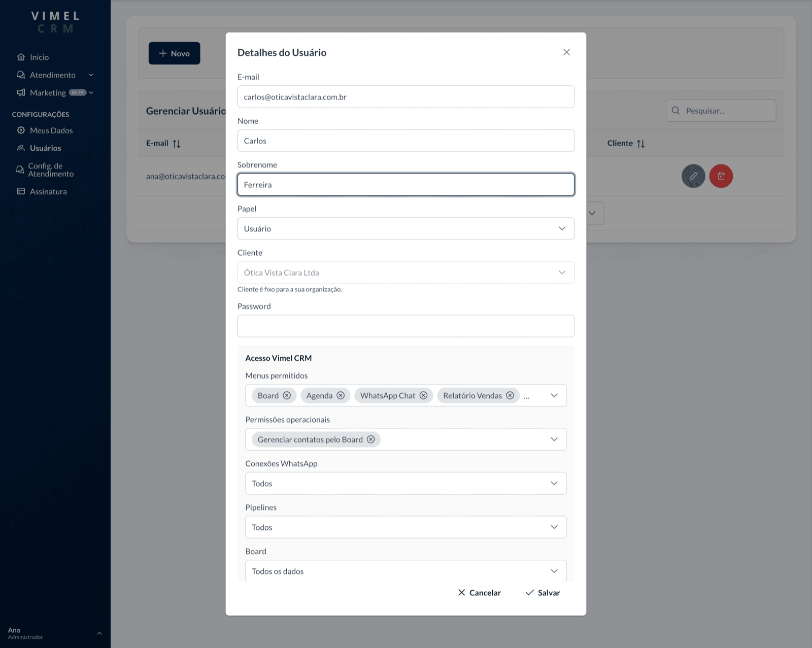The height and width of the screenshot is (648, 812).
Task: Click the Vimel CRM logo
Action: click(55, 22)
